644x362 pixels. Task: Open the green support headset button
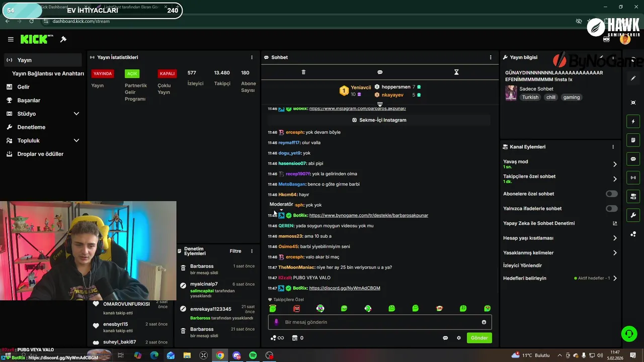(x=629, y=333)
